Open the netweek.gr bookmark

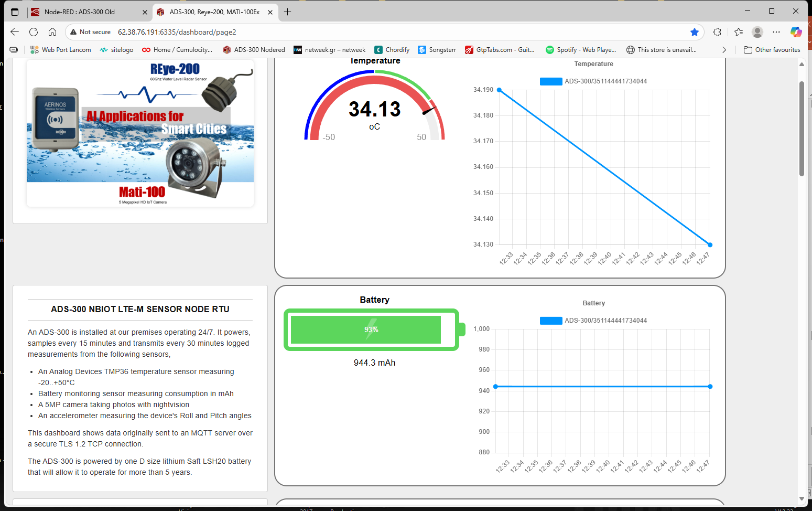point(330,50)
